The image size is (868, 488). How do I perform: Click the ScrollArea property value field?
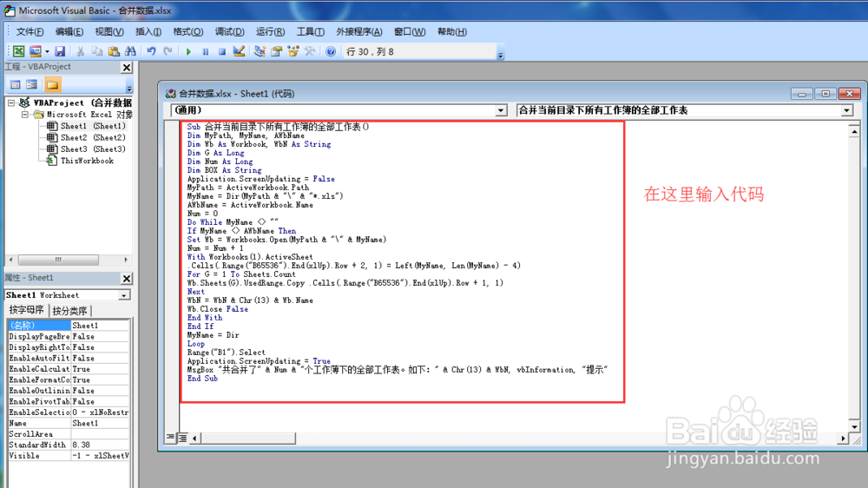[x=100, y=434]
